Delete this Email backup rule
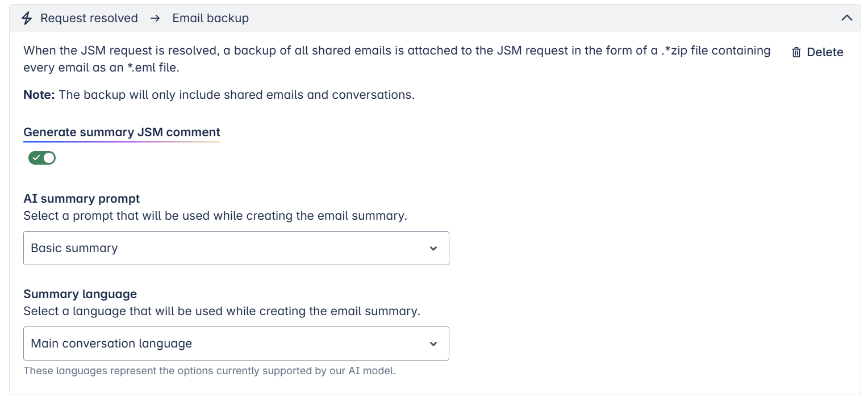Screen dimensions: 868x402 click(817, 52)
